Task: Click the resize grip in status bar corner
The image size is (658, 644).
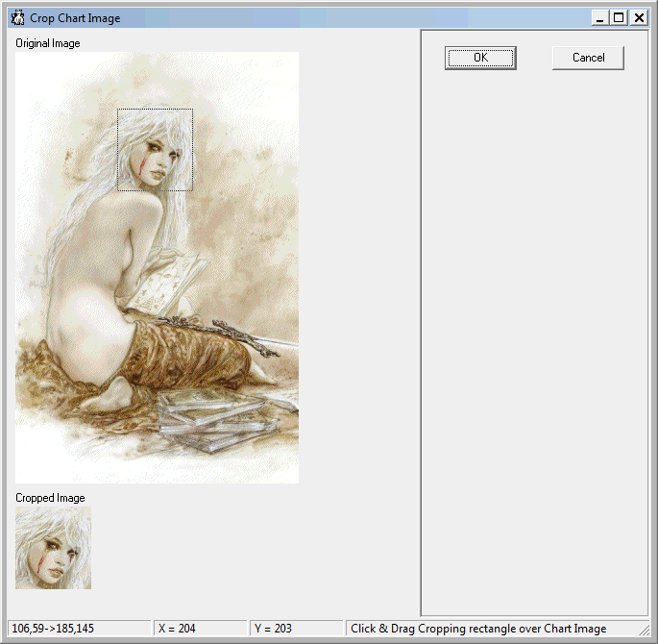Action: tap(644, 630)
